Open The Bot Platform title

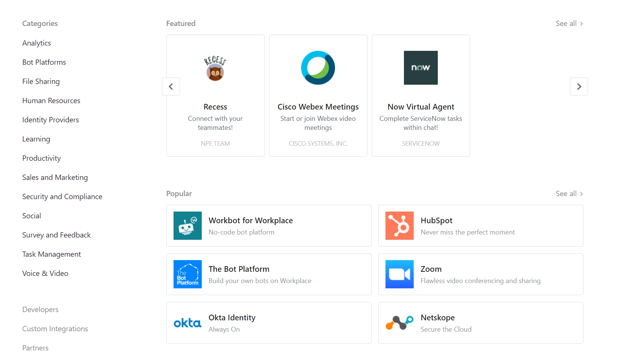point(239,269)
